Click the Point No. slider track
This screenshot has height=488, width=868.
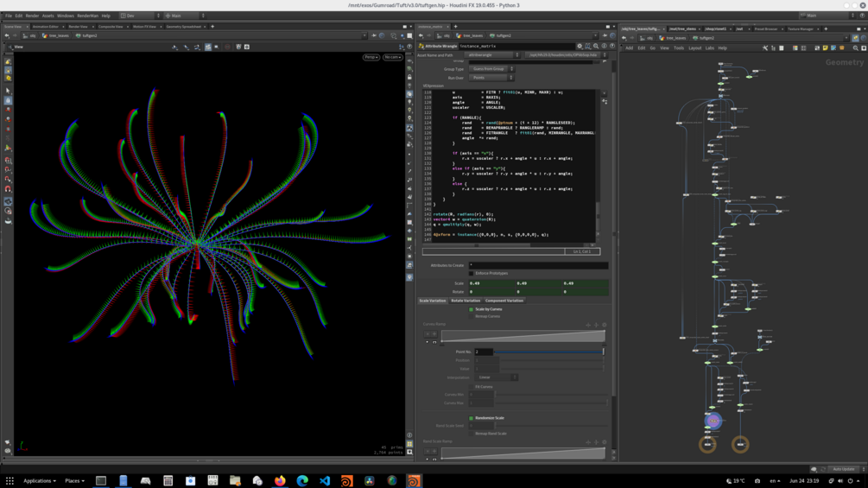tap(548, 352)
